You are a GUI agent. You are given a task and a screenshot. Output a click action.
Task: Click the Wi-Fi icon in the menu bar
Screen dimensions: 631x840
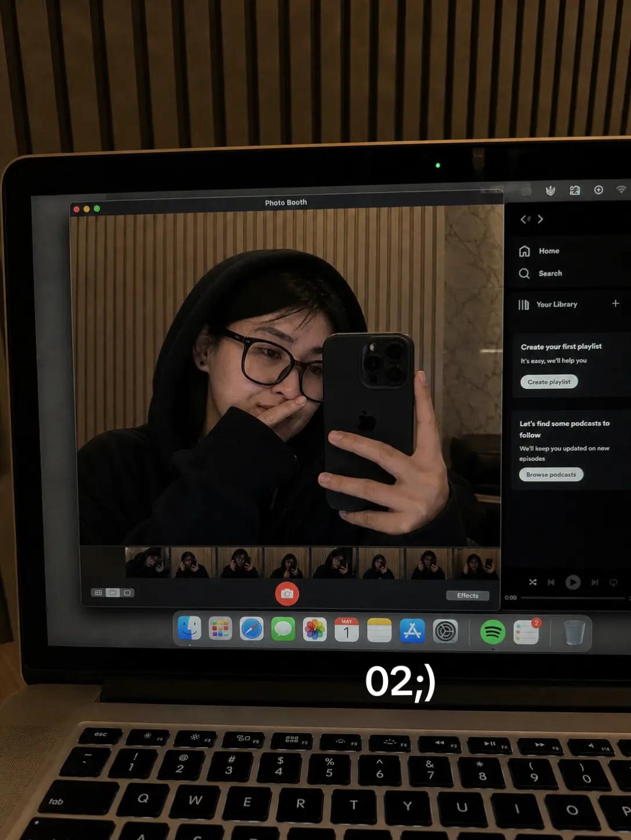click(x=621, y=190)
